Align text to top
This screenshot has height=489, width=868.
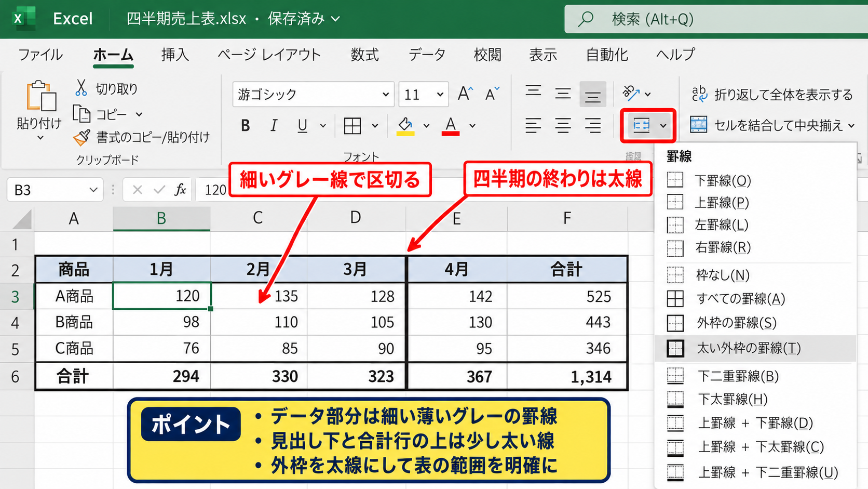point(533,92)
